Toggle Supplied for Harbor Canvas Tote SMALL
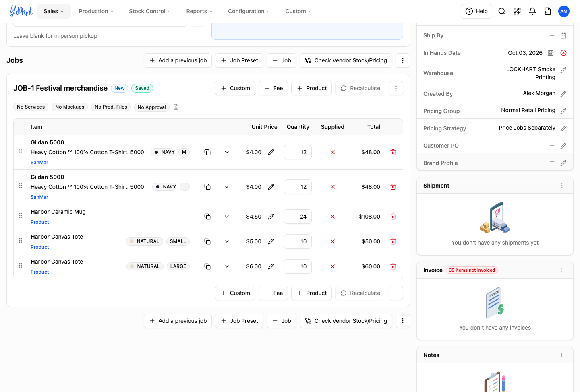 click(x=333, y=241)
